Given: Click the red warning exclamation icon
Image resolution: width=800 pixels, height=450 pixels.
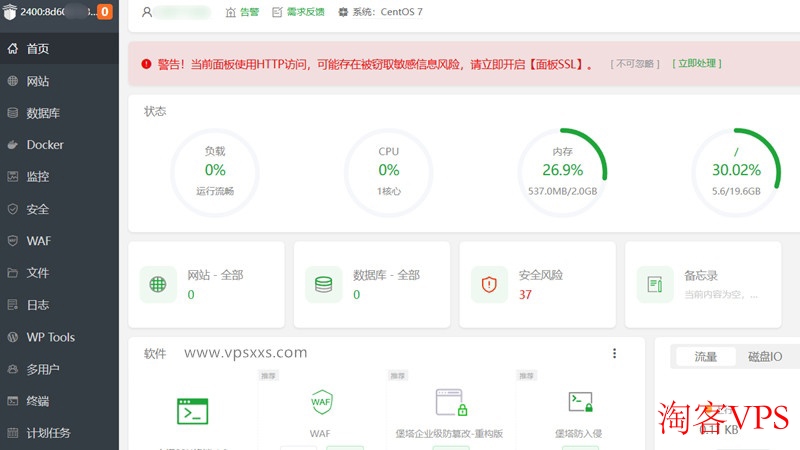Looking at the screenshot, I should (x=146, y=64).
